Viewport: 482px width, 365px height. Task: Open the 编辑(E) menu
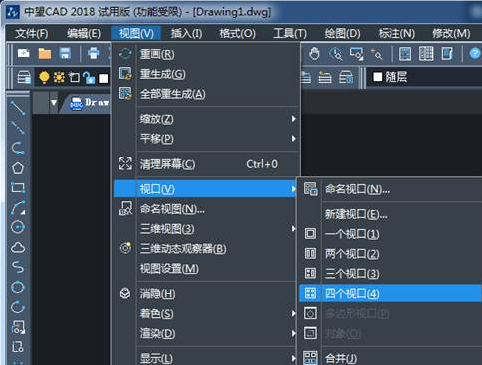[x=84, y=33]
